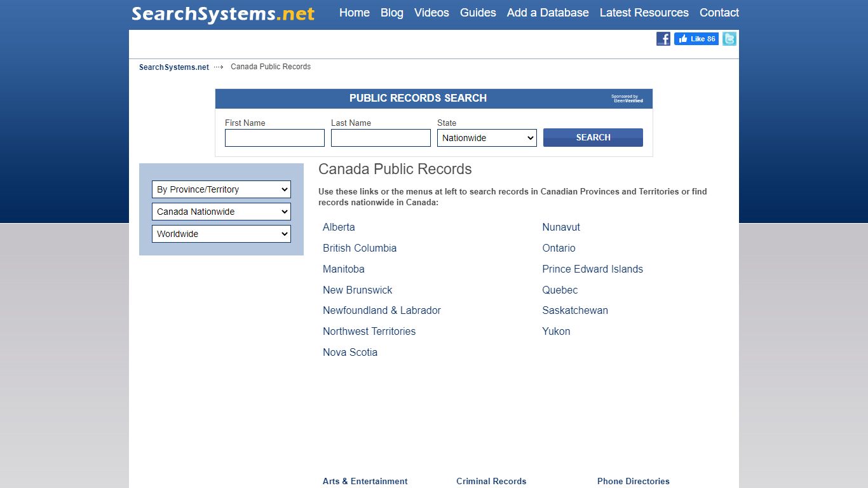
Task: Open the Manitoba records link
Action: pyautogui.click(x=344, y=269)
